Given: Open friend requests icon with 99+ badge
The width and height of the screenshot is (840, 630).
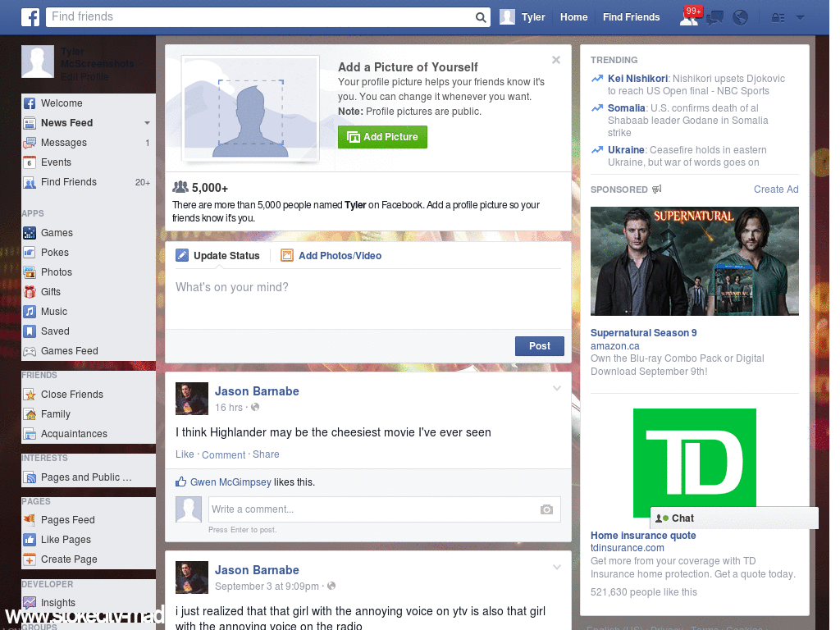Looking at the screenshot, I should coord(689,17).
